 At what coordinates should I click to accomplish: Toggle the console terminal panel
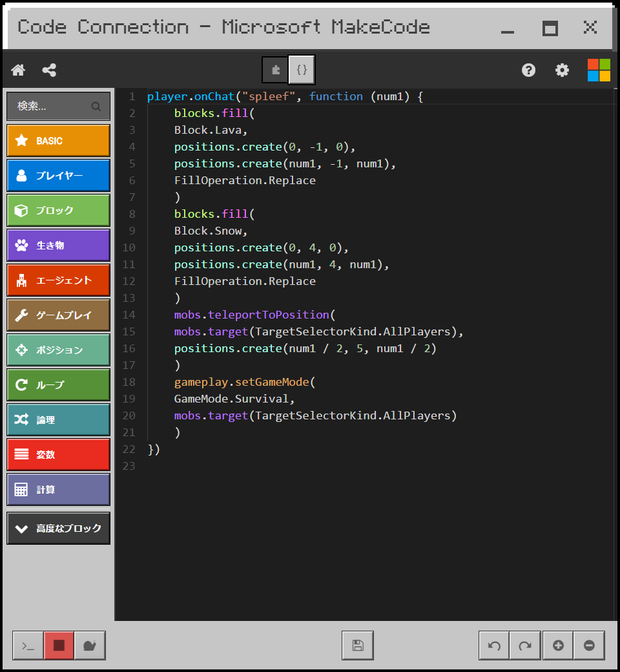click(x=27, y=645)
